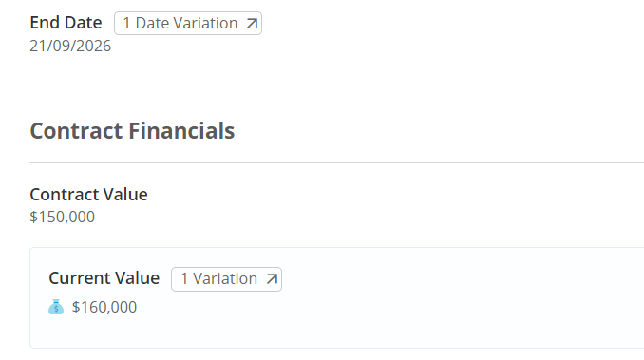Select the Current Value label
The height and width of the screenshot is (360, 644).
pyautogui.click(x=104, y=278)
